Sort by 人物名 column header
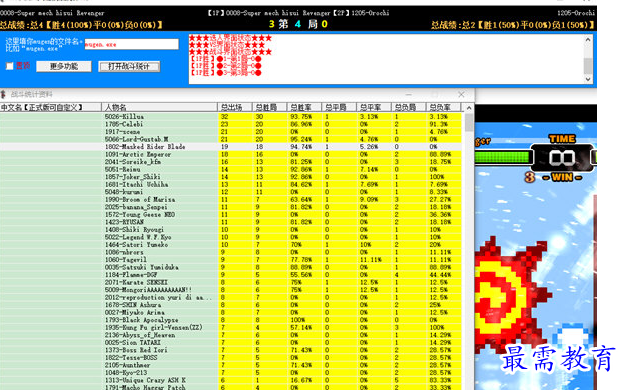Screen dimensions: 624x390 pos(159,107)
